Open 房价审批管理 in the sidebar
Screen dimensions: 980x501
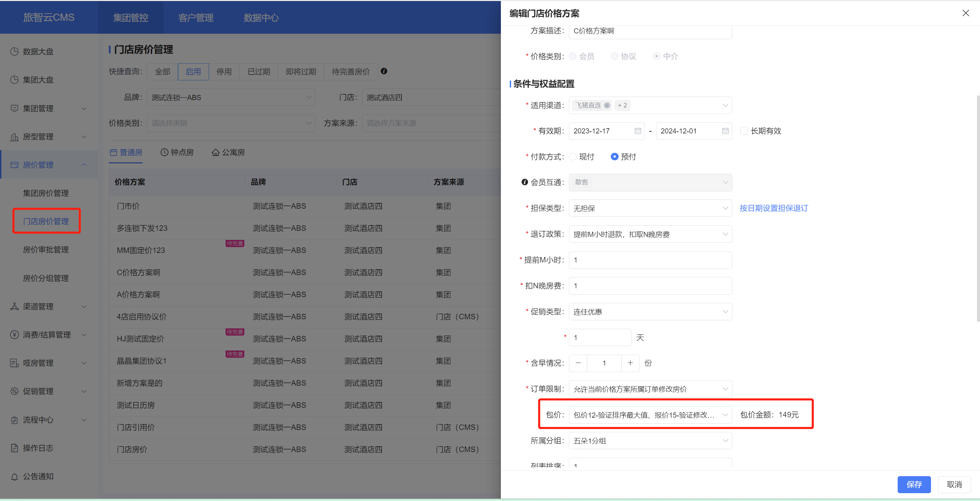[46, 249]
